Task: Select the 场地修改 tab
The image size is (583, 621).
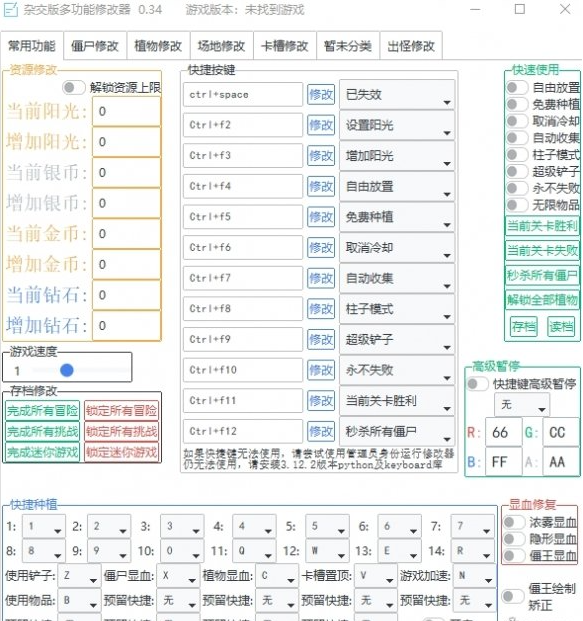Action: point(221,46)
